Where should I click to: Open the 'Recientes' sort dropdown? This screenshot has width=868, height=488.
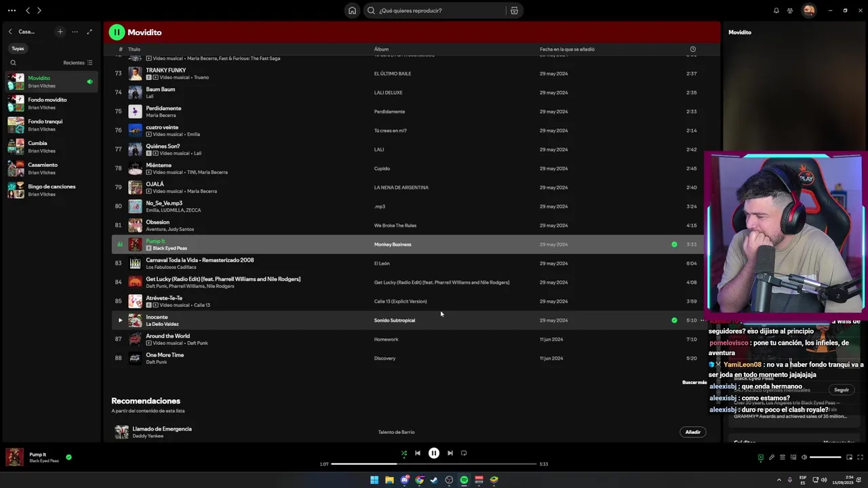coord(77,63)
